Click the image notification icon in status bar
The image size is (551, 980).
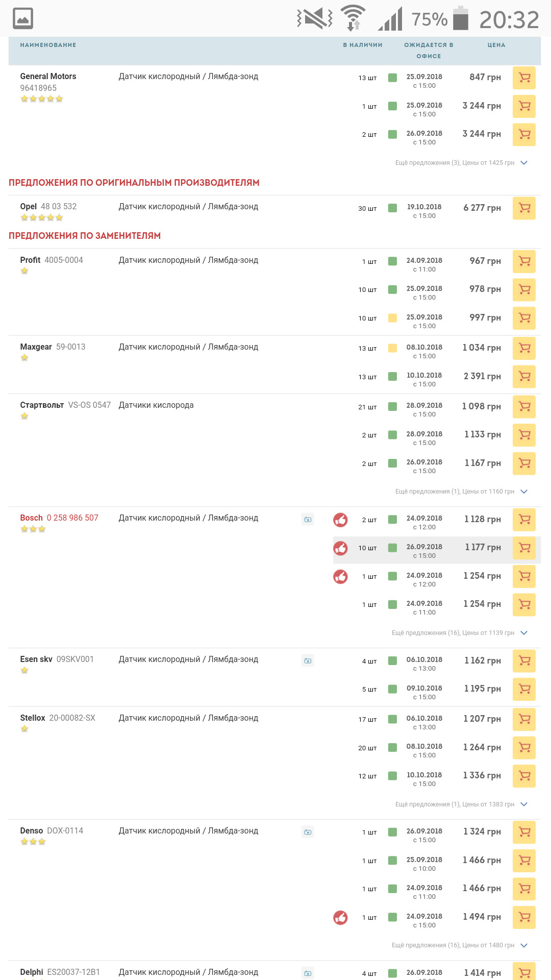coord(23,18)
